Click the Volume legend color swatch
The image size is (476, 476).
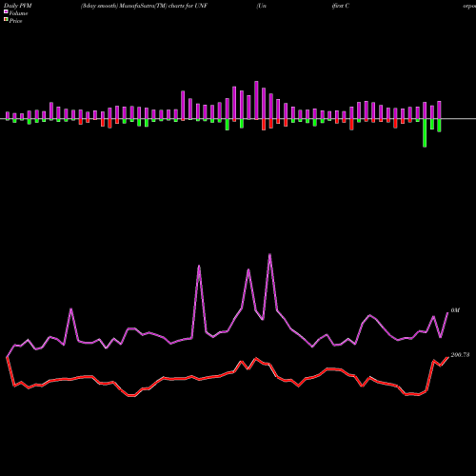point(6,11)
